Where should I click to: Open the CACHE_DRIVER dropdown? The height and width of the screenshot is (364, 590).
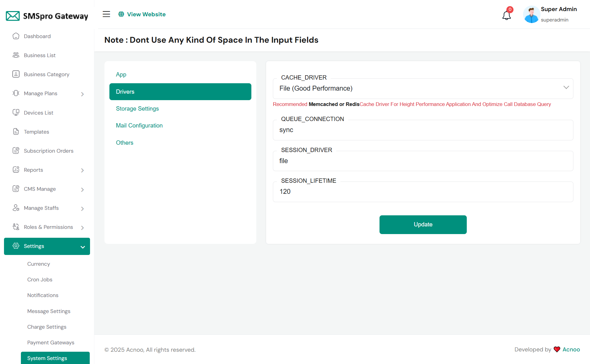(423, 88)
